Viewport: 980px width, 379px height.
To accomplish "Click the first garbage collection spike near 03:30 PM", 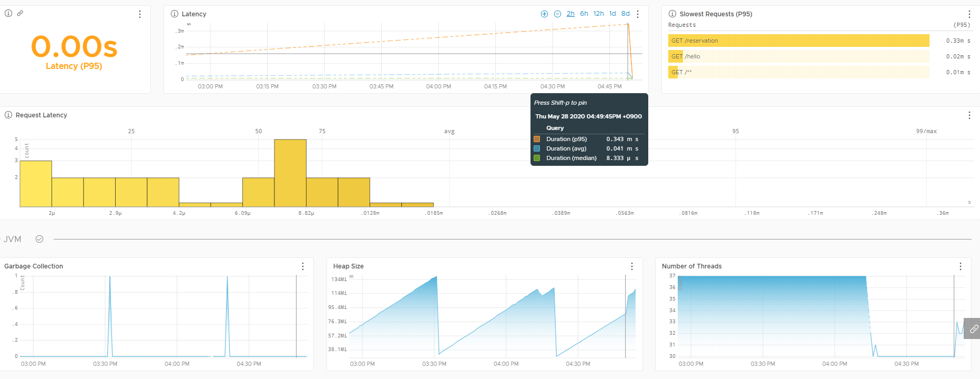I will click(110, 316).
